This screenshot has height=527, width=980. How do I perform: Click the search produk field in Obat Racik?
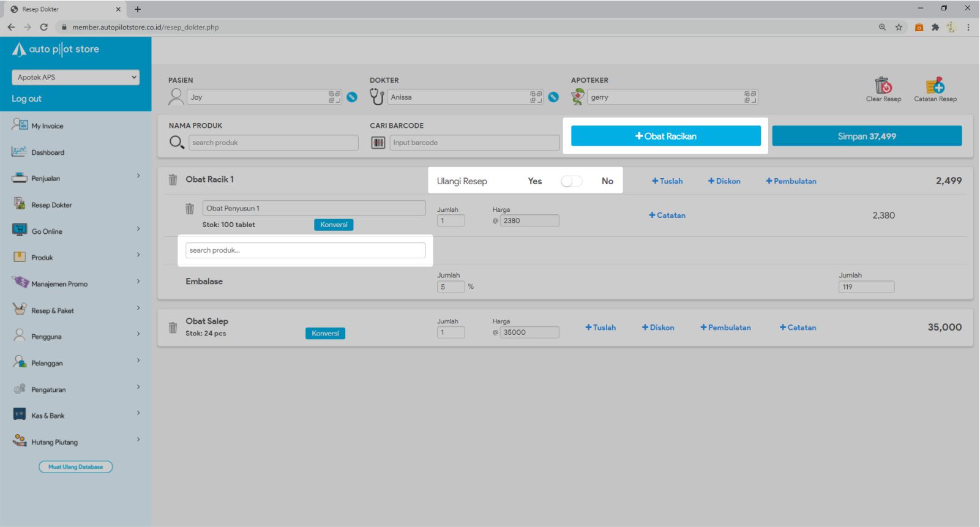(305, 250)
